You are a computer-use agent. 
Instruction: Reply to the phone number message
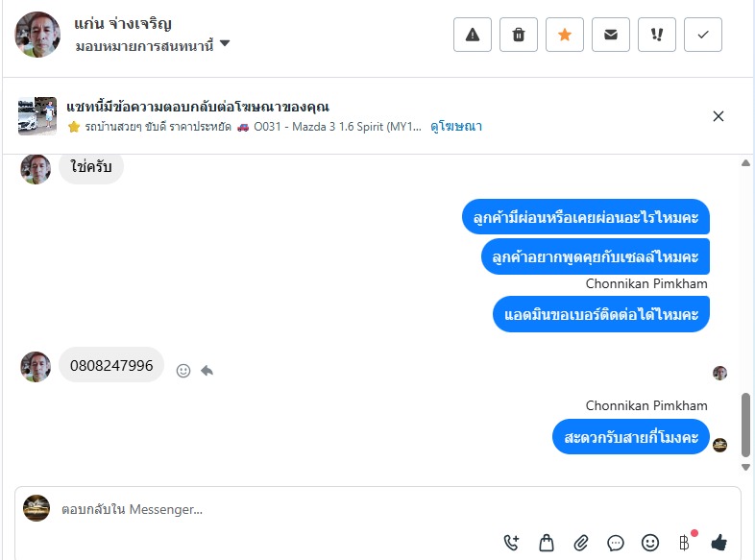pyautogui.click(x=207, y=370)
